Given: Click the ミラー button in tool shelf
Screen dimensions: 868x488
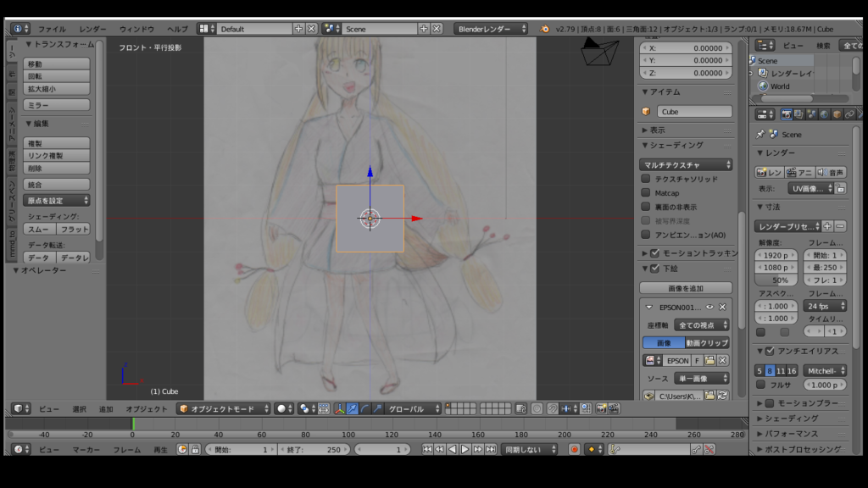Looking at the screenshot, I should pos(56,105).
